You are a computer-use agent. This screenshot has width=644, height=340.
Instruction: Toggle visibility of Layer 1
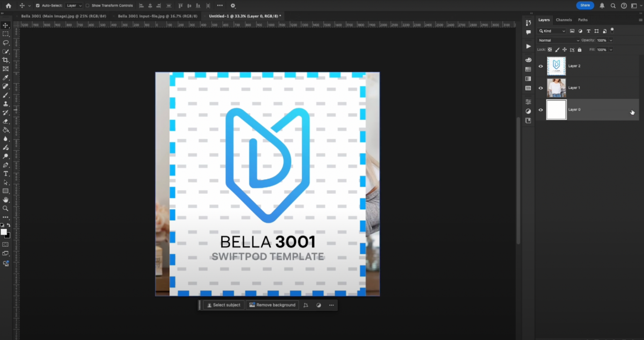(x=541, y=88)
